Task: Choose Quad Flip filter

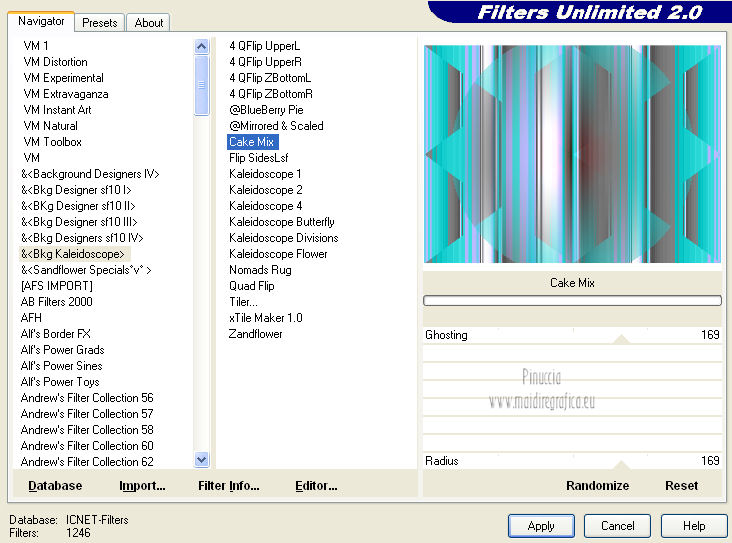Action: [252, 285]
